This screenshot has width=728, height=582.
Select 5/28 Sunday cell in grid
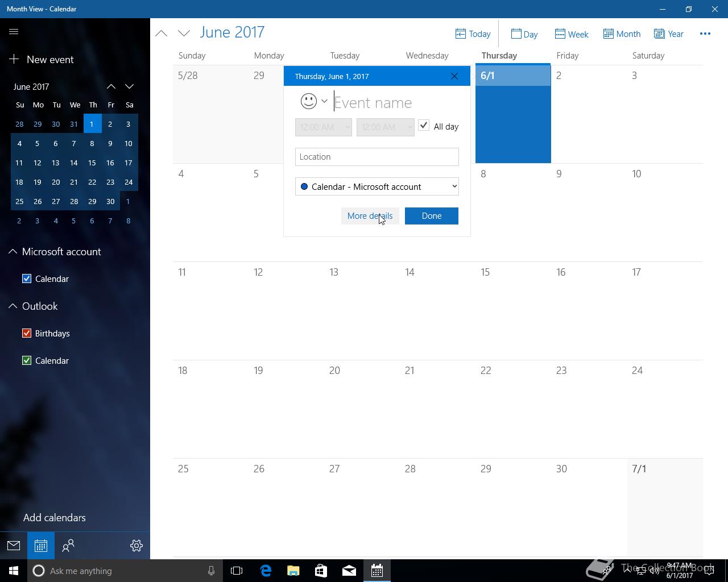210,114
